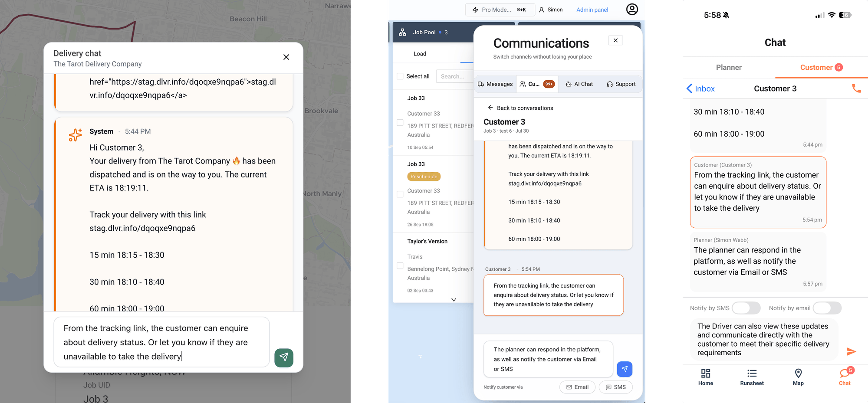Select Customer 3's 5:54 PM message bubble in Communications
The image size is (868, 403).
pos(553,295)
